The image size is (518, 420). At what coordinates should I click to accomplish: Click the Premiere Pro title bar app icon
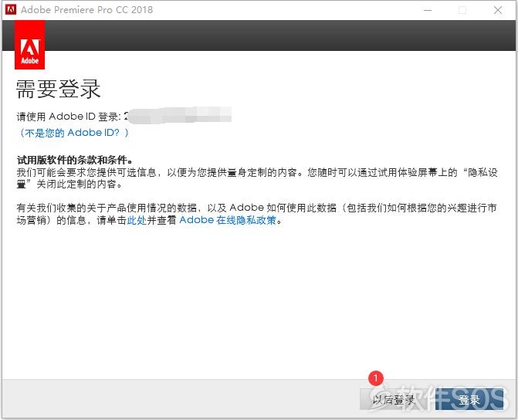pyautogui.click(x=11, y=9)
